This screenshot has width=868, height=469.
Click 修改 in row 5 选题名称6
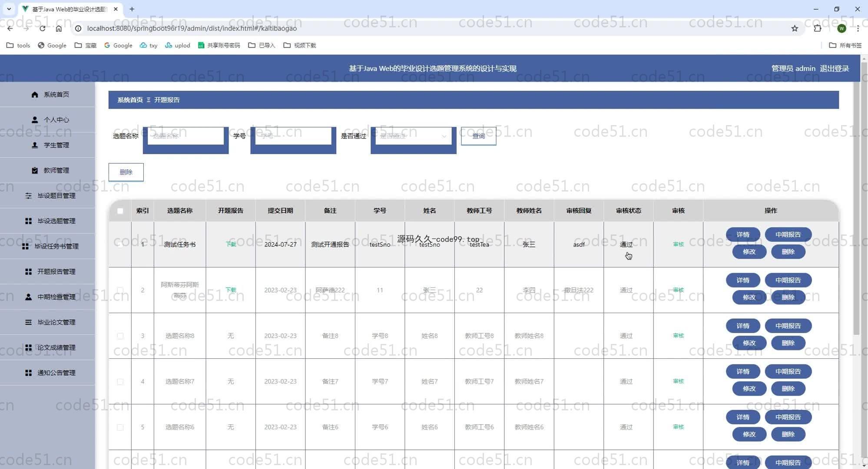749,434
